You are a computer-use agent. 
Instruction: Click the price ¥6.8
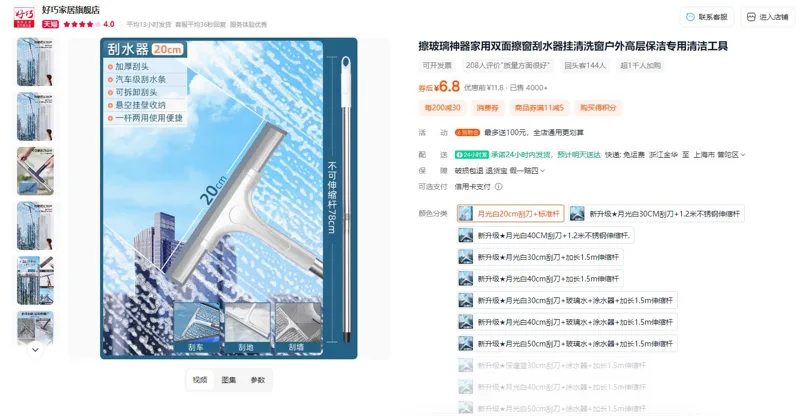[447, 86]
